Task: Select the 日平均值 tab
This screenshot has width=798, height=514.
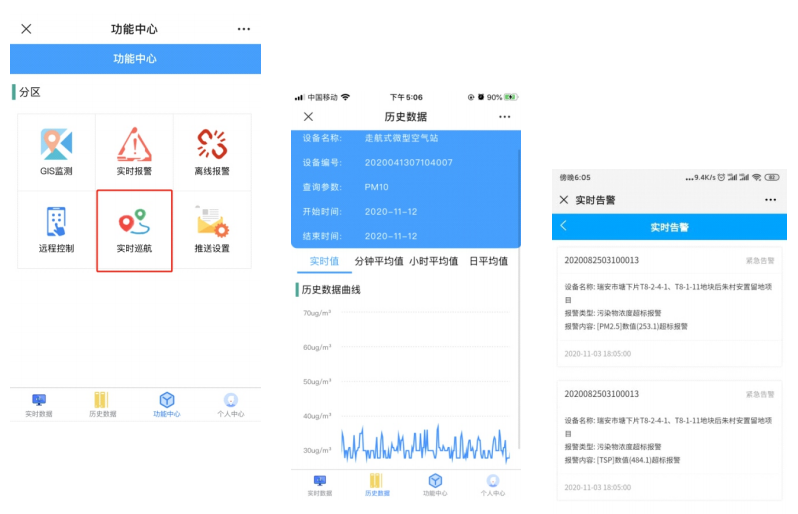Action: pyautogui.click(x=488, y=261)
